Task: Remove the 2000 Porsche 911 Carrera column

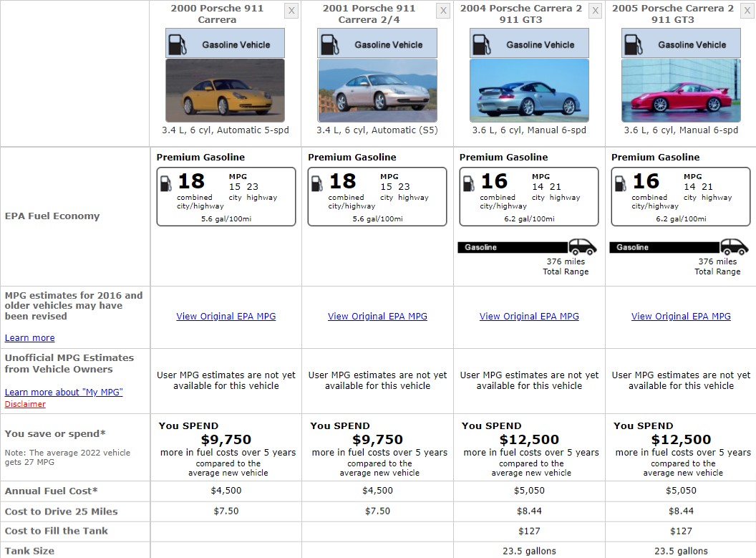Action: pyautogui.click(x=291, y=11)
